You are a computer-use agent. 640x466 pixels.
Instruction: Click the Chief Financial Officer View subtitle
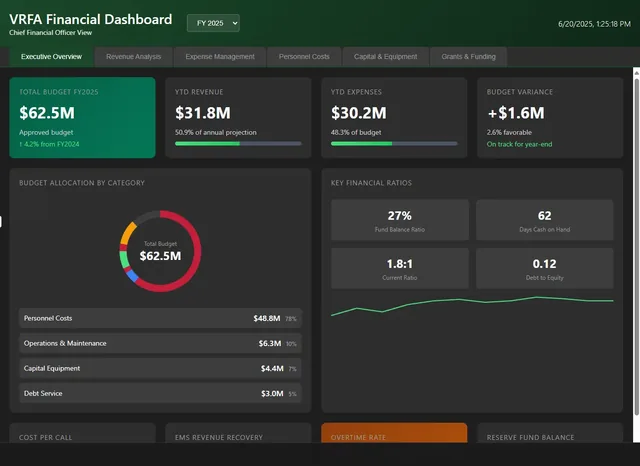(x=51, y=33)
